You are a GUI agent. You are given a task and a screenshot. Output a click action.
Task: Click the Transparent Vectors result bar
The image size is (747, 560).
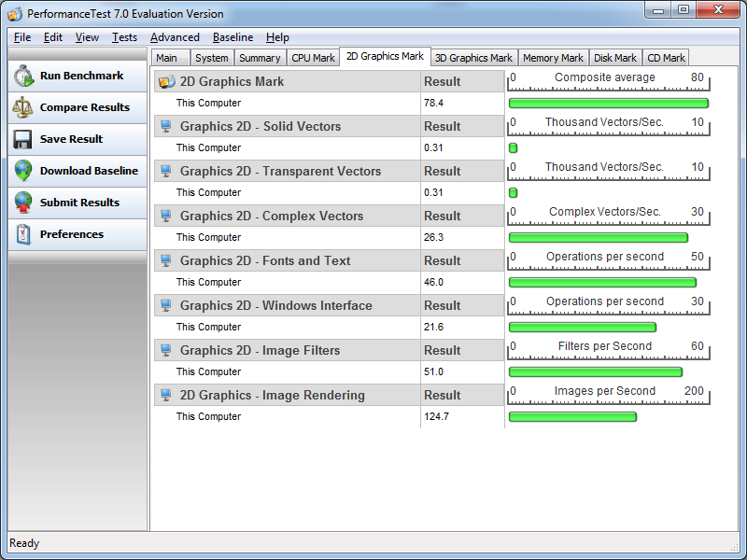513,192
